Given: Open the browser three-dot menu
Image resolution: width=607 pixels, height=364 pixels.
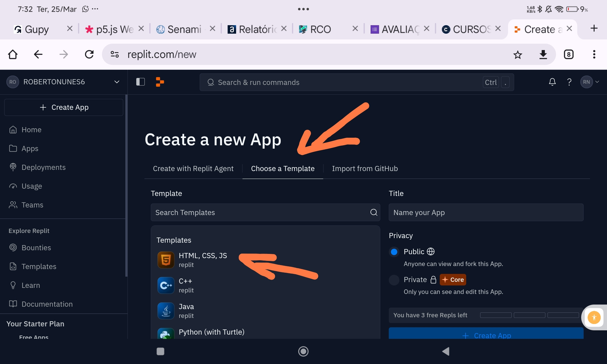Looking at the screenshot, I should coord(594,55).
